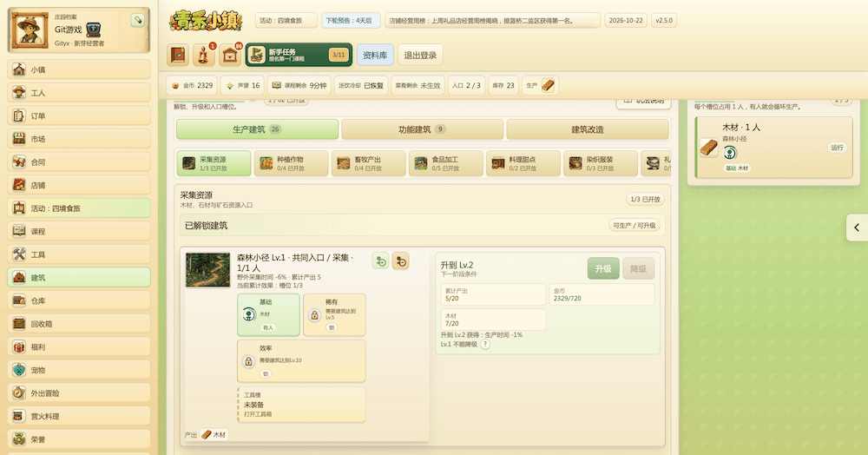Select the 食品加工 category
Viewport: 868px width, 455px height.
point(445,163)
